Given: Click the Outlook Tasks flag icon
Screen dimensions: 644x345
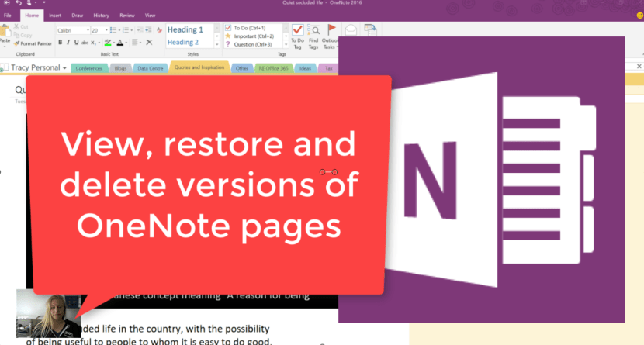Looking at the screenshot, I should click(331, 33).
